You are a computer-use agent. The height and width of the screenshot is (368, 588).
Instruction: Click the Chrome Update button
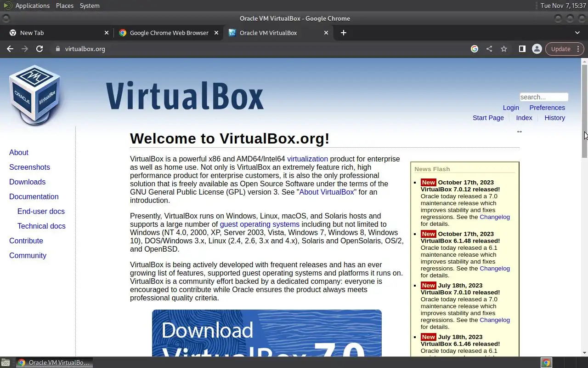(x=565, y=49)
